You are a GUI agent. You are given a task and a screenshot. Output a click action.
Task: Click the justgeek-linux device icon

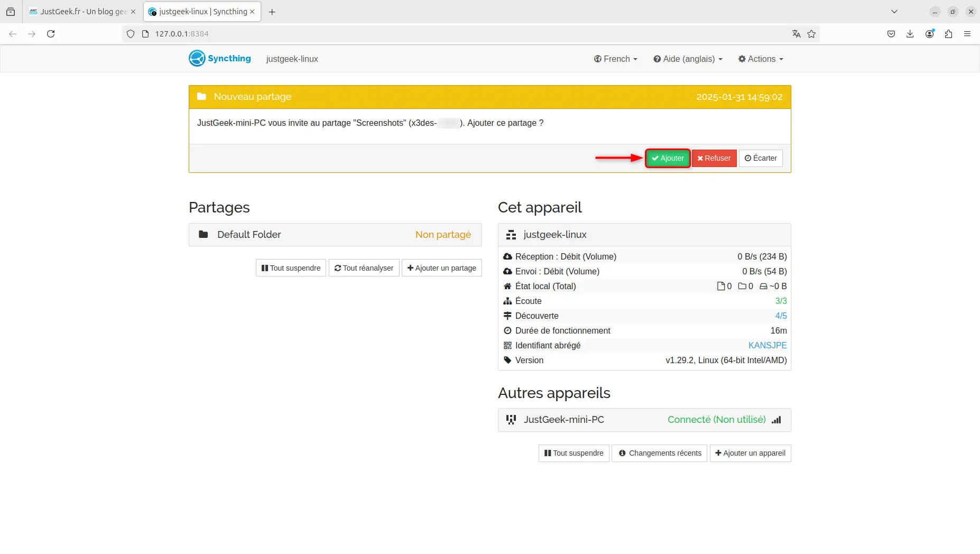511,235
